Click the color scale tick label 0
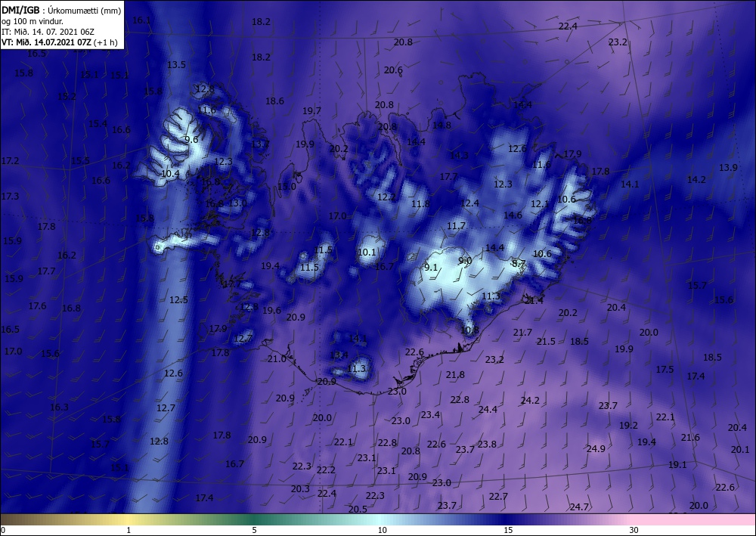The image size is (756, 536). click(x=3, y=531)
